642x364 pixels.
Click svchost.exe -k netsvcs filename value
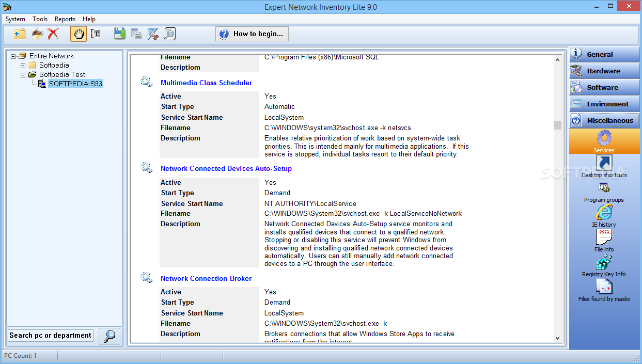(338, 128)
